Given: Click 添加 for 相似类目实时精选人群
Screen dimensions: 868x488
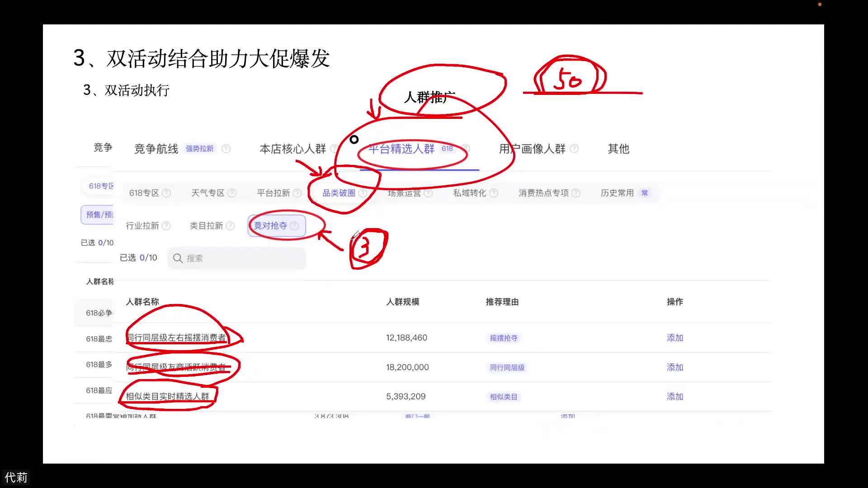Looking at the screenshot, I should (675, 396).
